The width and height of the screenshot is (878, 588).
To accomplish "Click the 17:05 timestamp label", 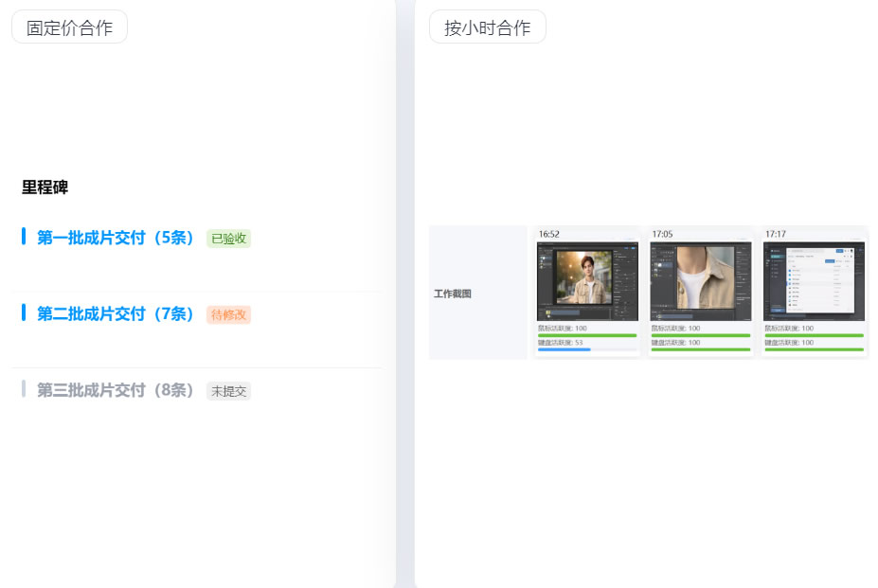I will click(x=663, y=234).
